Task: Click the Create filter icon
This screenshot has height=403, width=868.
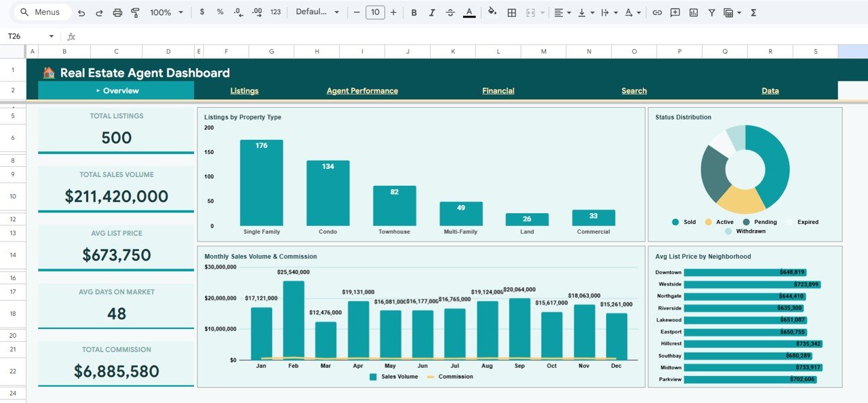Action: [712, 12]
